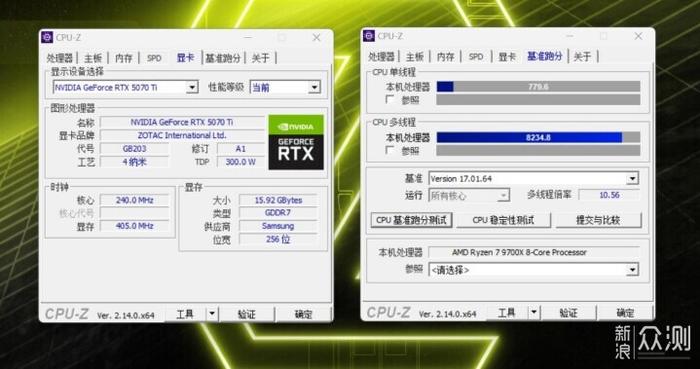Switch to 内存 tab in left window

tap(124, 58)
